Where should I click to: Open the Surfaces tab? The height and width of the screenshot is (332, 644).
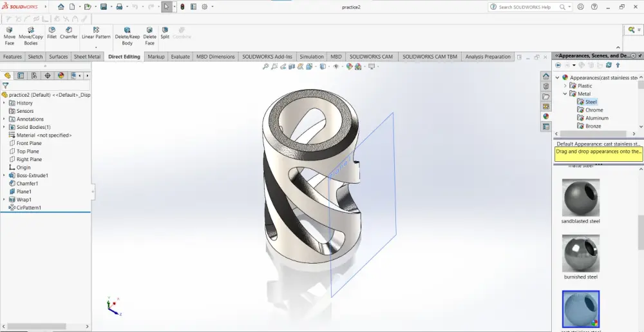59,57
